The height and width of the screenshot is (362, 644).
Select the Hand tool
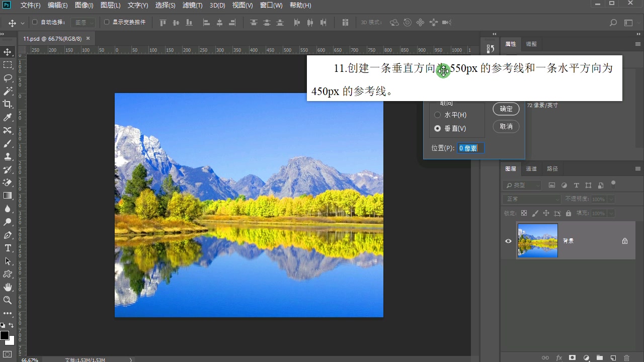8,287
